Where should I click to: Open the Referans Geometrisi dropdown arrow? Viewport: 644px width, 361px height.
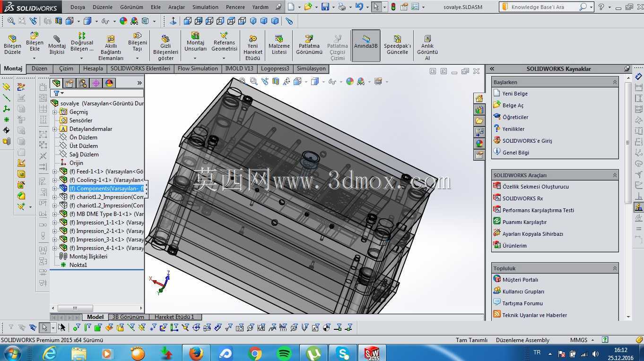click(x=224, y=59)
